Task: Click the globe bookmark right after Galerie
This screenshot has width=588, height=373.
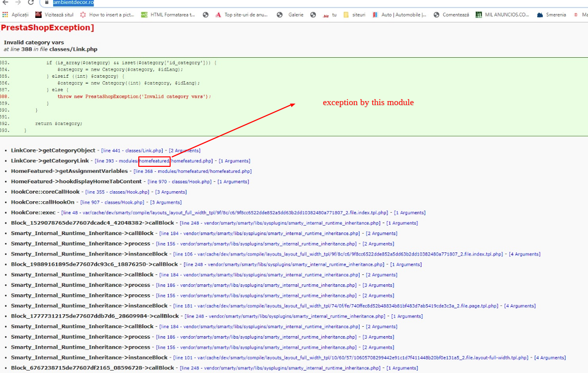Action: point(313,14)
